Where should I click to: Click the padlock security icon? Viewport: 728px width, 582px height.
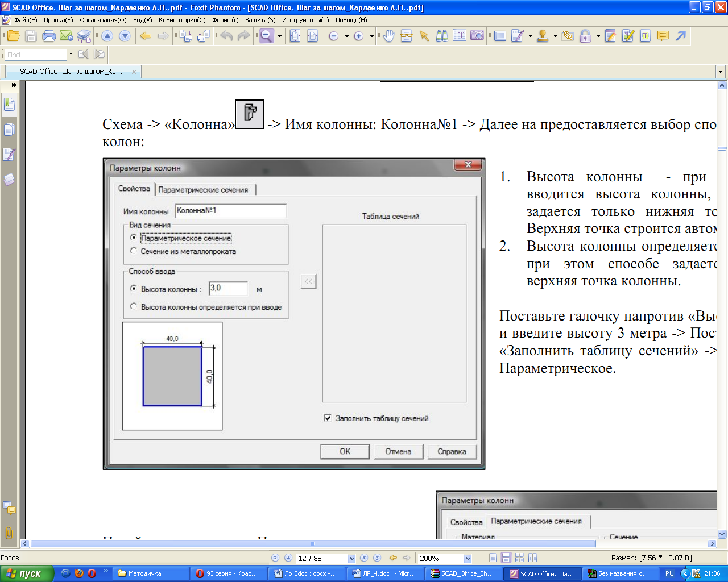(x=585, y=36)
